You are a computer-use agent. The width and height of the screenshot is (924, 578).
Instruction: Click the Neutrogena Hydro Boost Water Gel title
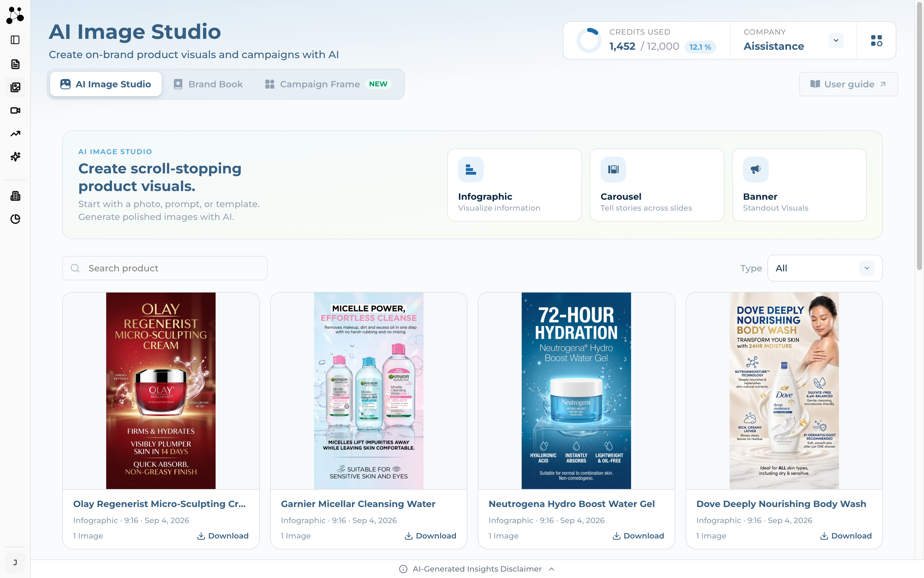572,504
